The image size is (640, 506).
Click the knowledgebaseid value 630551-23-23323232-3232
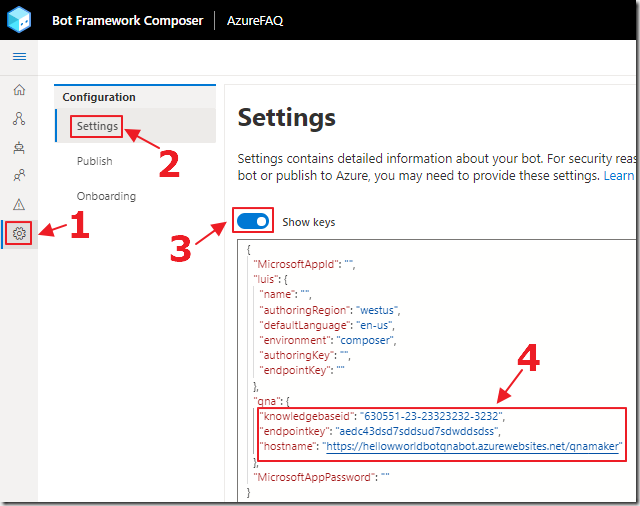[431, 416]
